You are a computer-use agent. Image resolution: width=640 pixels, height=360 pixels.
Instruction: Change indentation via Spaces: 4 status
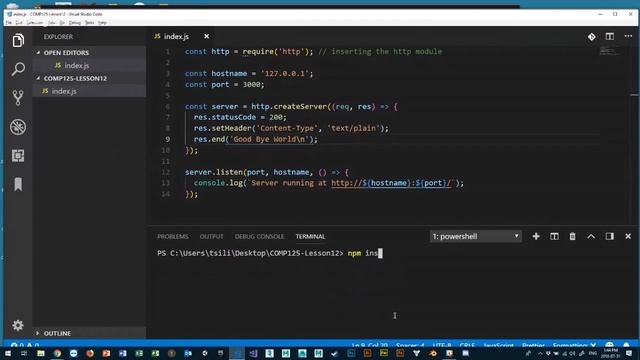[410, 345]
